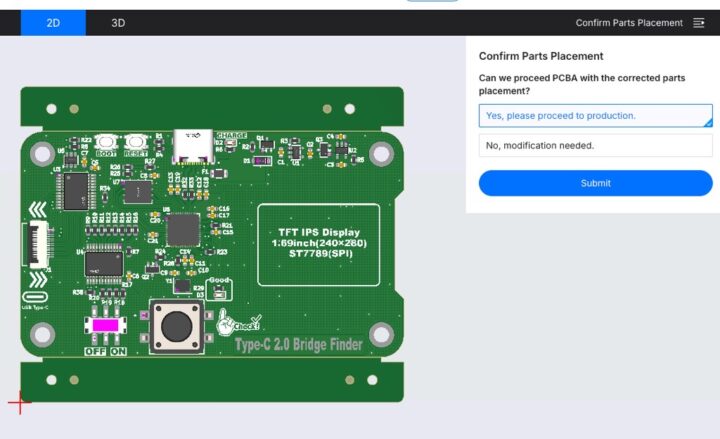
Task: Click the top-right mounting hole
Action: click(380, 154)
